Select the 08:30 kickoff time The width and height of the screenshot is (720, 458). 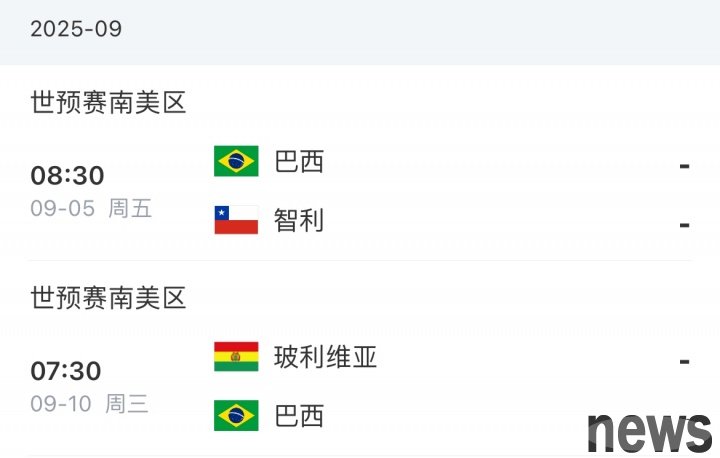click(68, 175)
